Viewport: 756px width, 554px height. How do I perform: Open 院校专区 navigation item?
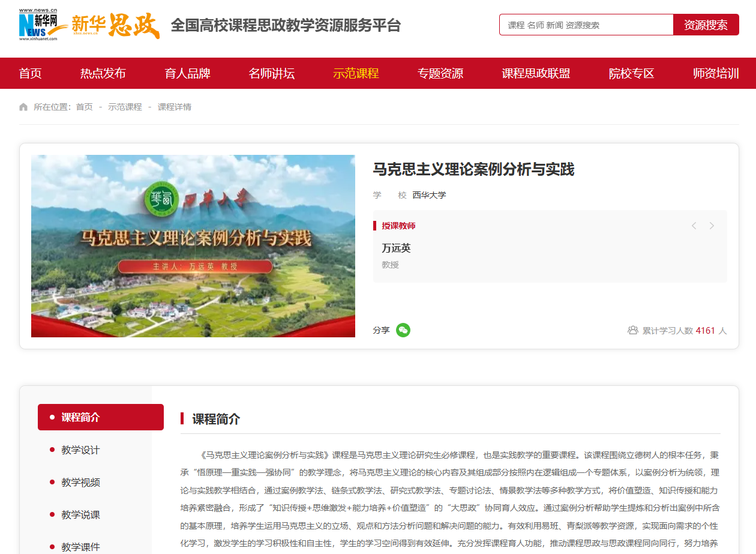pos(631,73)
